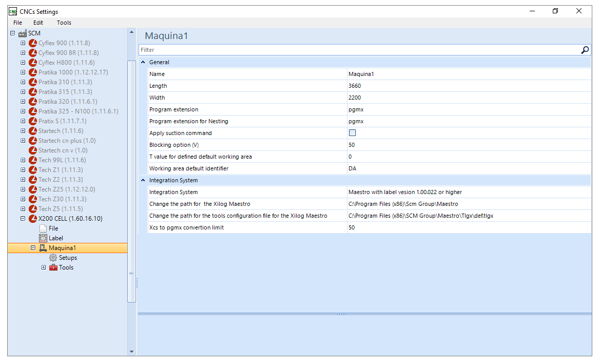
Task: Collapse the SCM root node
Action: (13, 33)
